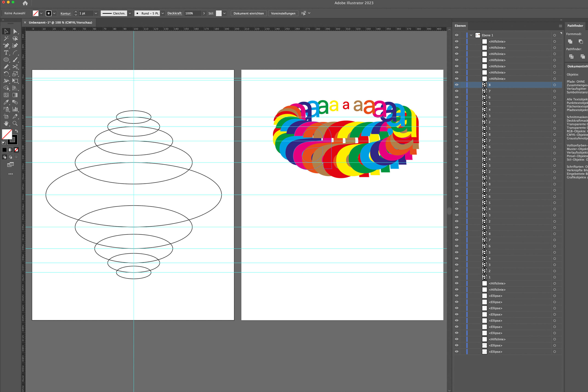This screenshot has height=392, width=588.
Task: Hide the selected layer item 8
Action: coord(456,85)
